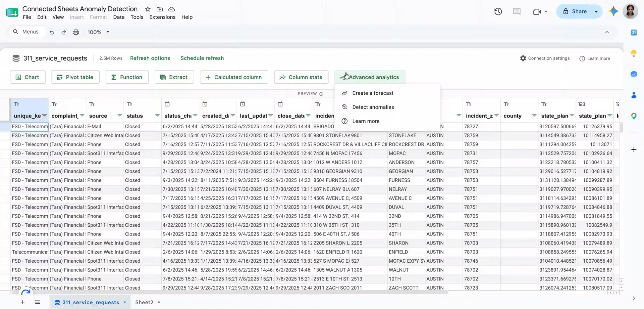
Task: Open Contacts side panel icon
Action: point(634,95)
